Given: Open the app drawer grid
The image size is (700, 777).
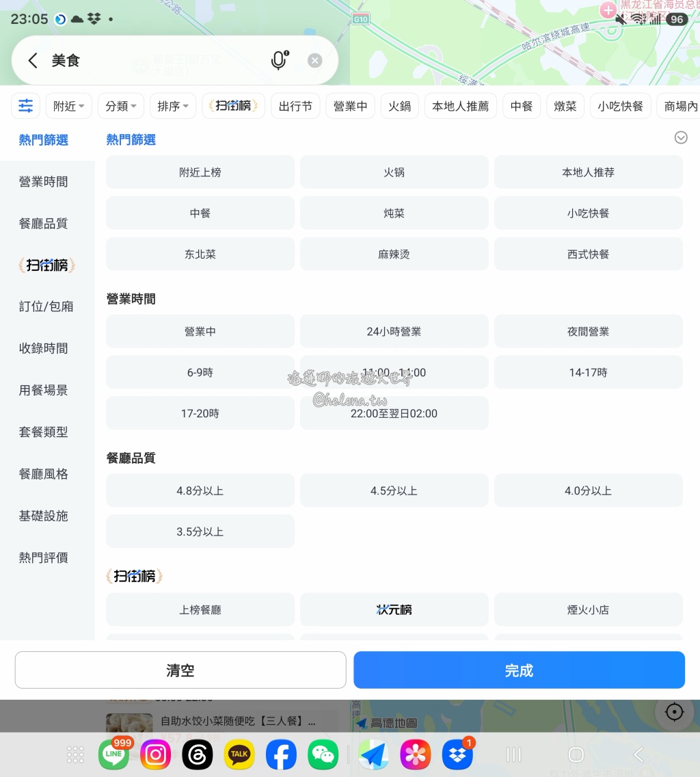Looking at the screenshot, I should tap(75, 754).
